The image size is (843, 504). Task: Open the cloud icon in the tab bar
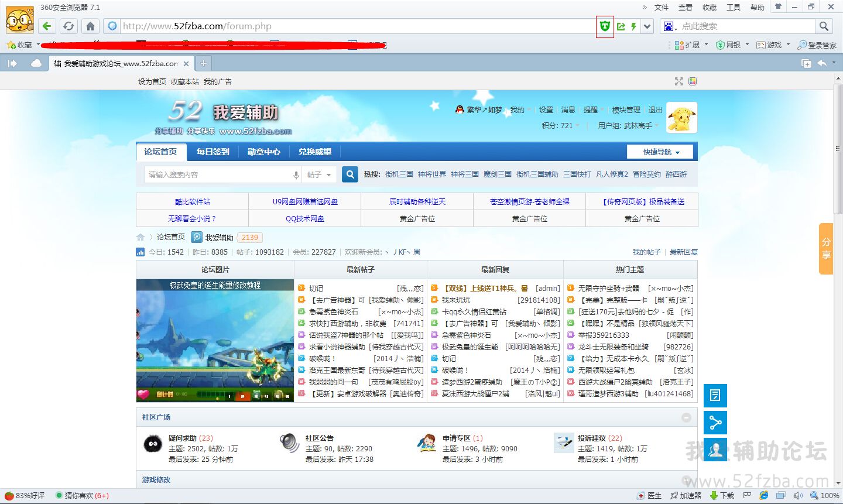point(36,63)
